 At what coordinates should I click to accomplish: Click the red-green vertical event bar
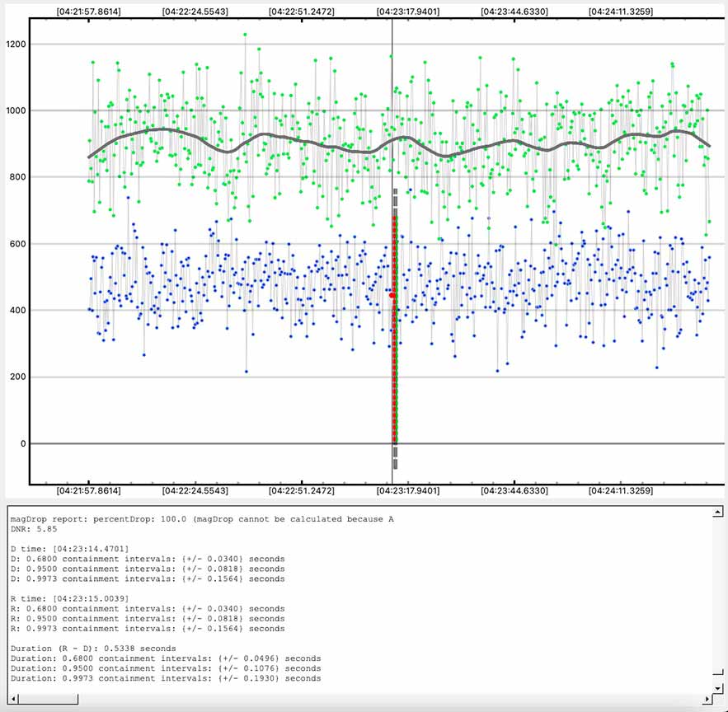(x=395, y=330)
